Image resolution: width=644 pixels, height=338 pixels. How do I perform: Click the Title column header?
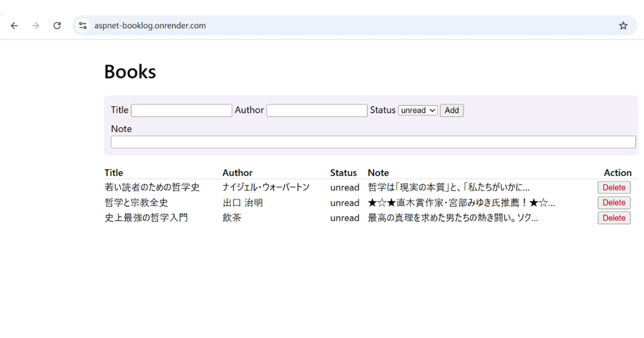[114, 173]
